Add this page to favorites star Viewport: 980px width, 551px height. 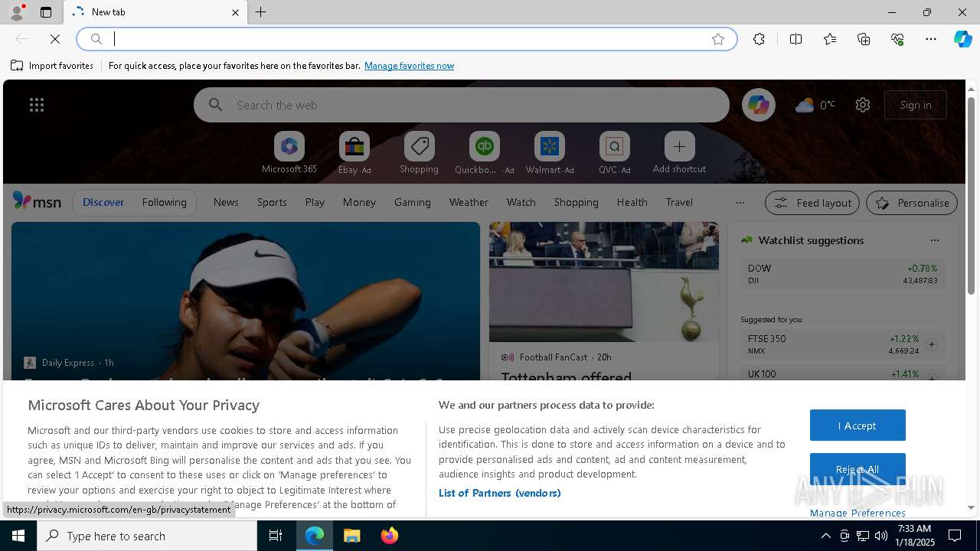[x=718, y=39]
